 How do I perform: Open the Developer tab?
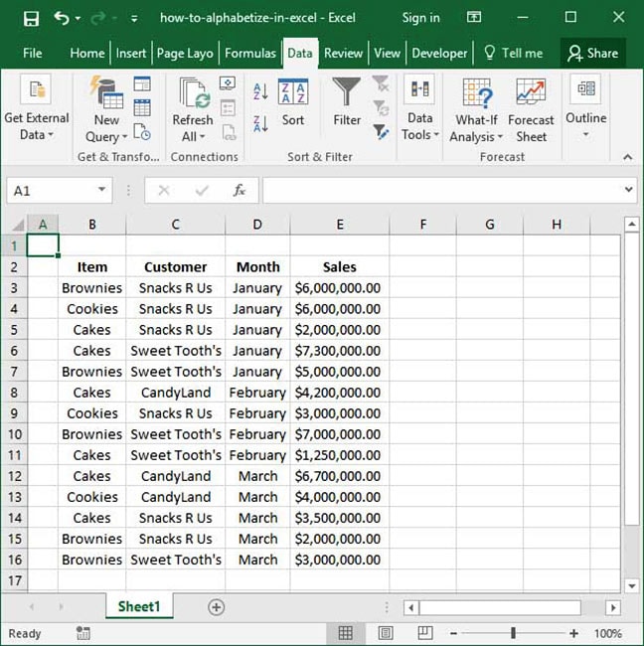click(439, 53)
